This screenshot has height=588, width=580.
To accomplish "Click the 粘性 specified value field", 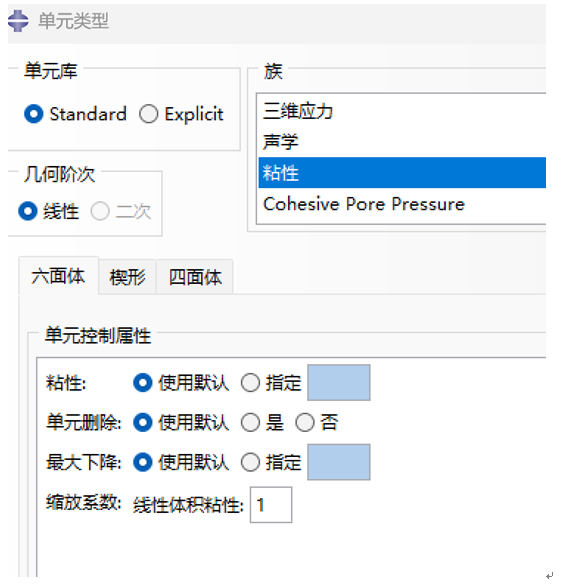I will coord(339,382).
